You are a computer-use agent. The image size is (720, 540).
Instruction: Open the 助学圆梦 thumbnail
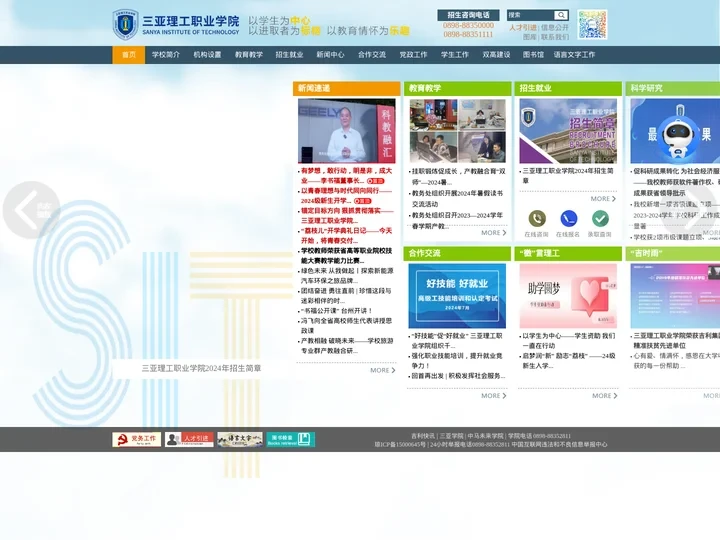568,296
